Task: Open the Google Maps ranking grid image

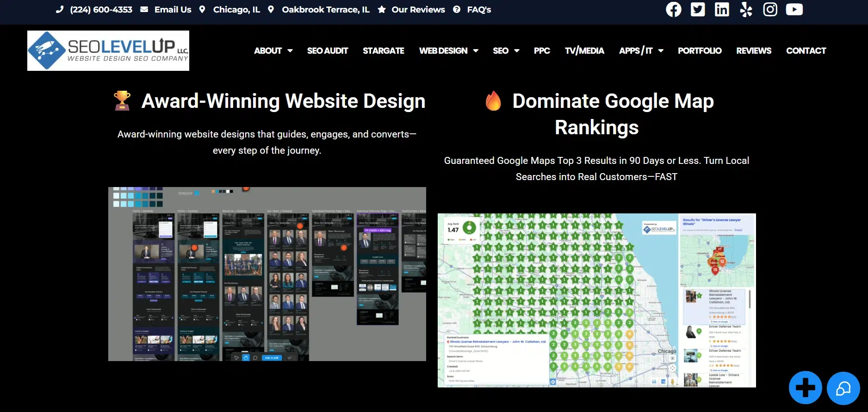Action: 597,300
